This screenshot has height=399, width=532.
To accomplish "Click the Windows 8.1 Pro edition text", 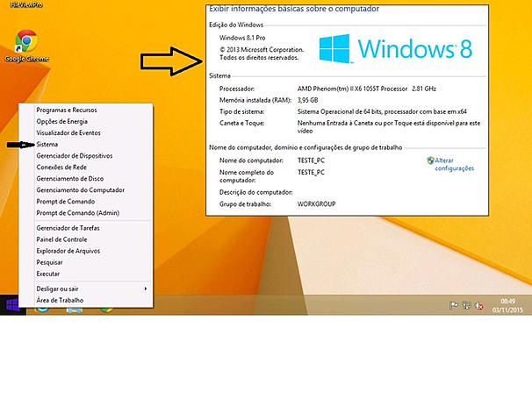I will [x=242, y=38].
